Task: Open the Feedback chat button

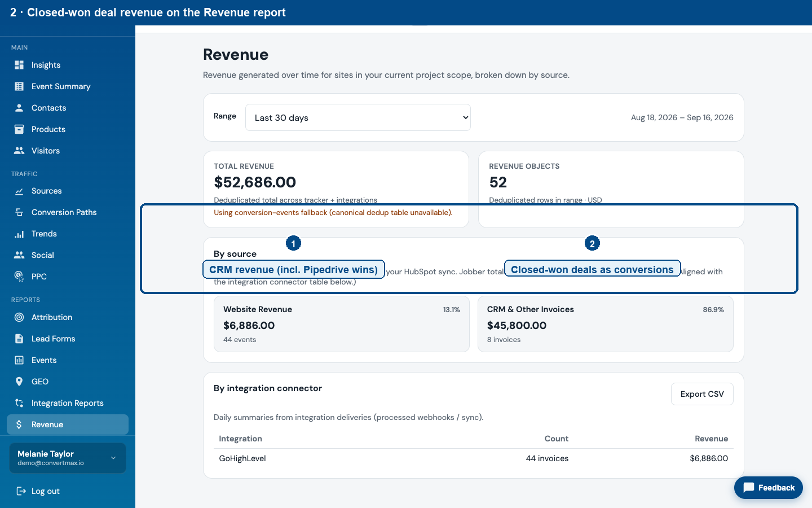Action: 769,488
